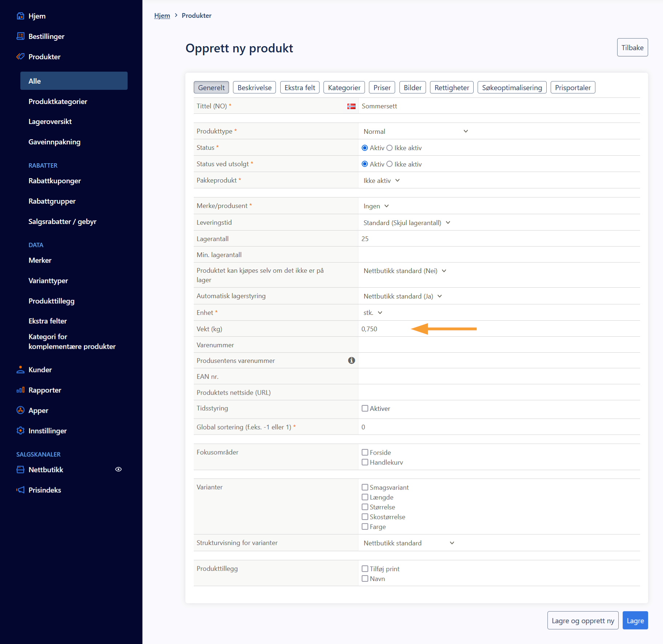Check the Længde variant box
Viewport: 663px width, 644px height.
[365, 497]
